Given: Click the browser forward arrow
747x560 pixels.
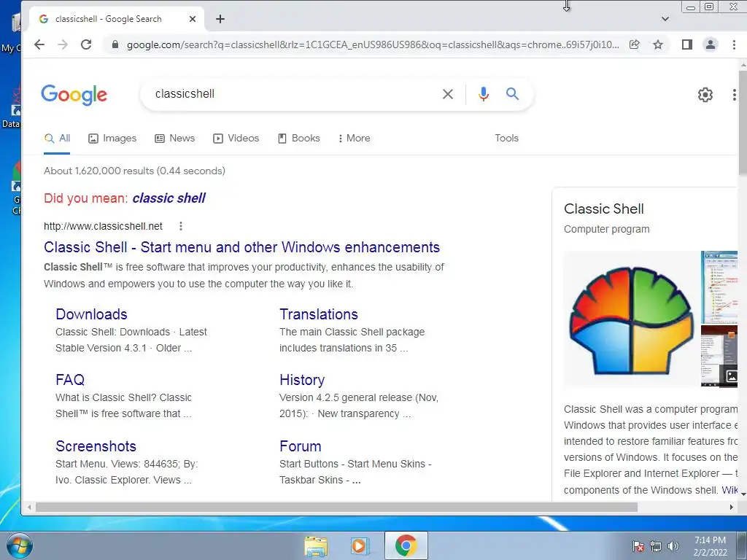Looking at the screenshot, I should tap(63, 44).
